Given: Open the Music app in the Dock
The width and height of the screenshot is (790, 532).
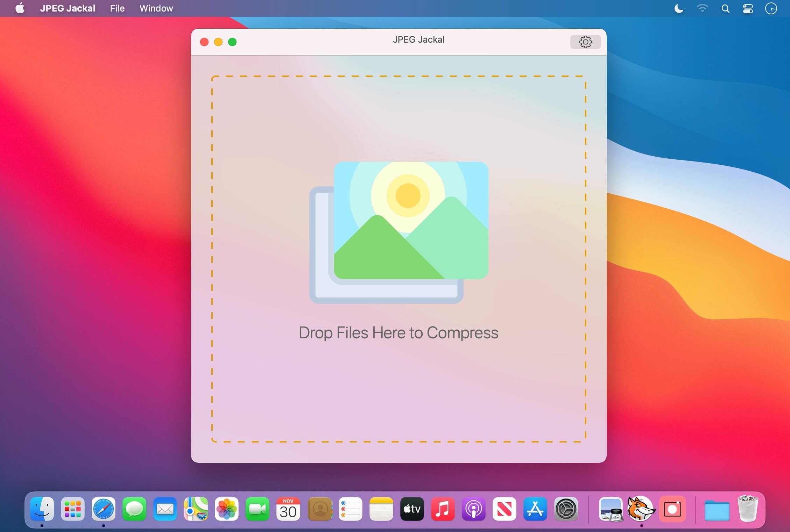Looking at the screenshot, I should tap(443, 510).
